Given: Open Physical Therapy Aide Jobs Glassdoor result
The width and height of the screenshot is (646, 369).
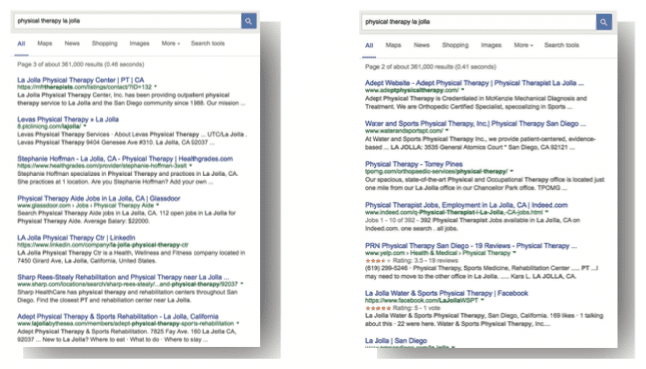Looking at the screenshot, I should pyautogui.click(x=98, y=198).
